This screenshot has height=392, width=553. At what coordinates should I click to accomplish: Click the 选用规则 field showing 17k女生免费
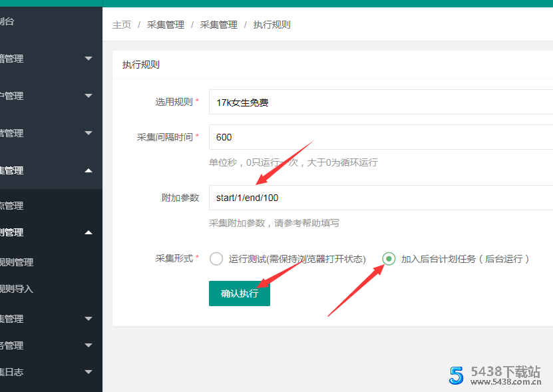pos(379,102)
